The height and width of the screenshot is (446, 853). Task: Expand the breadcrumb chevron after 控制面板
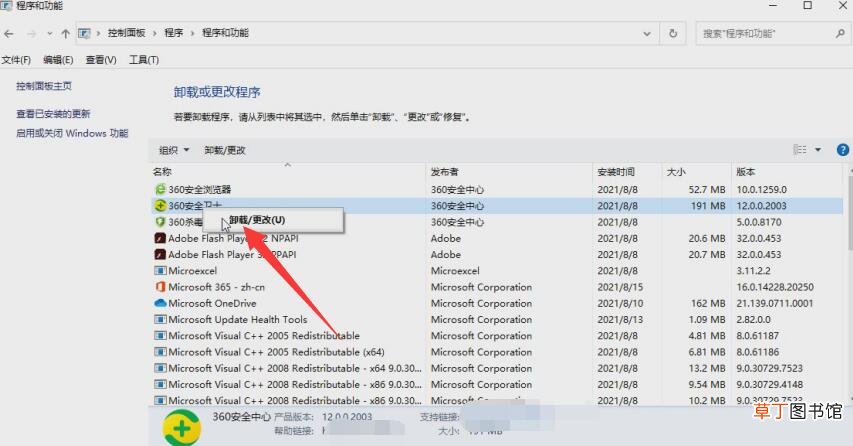point(154,34)
